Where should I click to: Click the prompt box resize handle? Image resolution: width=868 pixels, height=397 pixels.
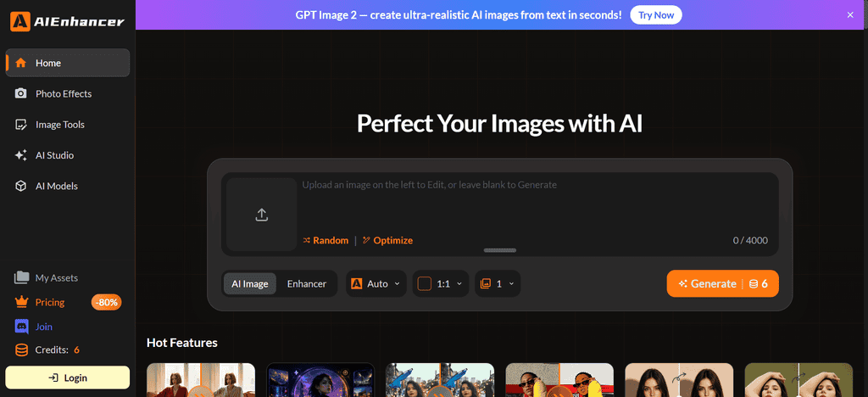pyautogui.click(x=500, y=250)
